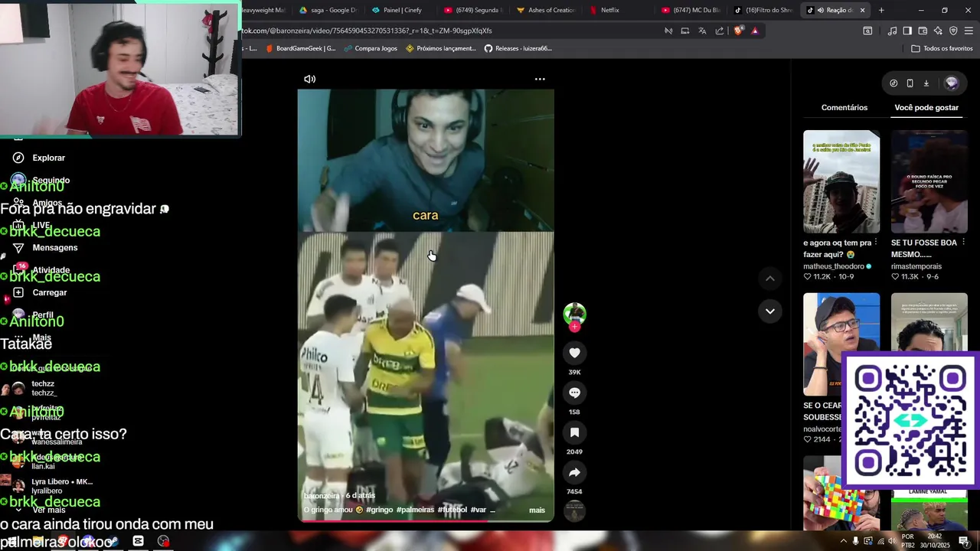Open the matheus_theodoro suggested video thumbnail

(841, 181)
